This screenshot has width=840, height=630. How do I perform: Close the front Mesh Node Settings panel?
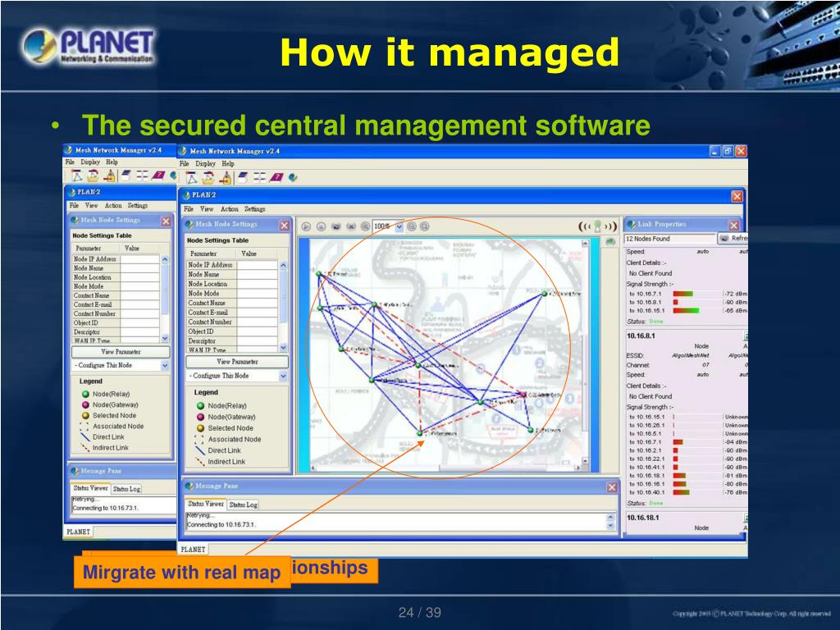[x=285, y=226]
